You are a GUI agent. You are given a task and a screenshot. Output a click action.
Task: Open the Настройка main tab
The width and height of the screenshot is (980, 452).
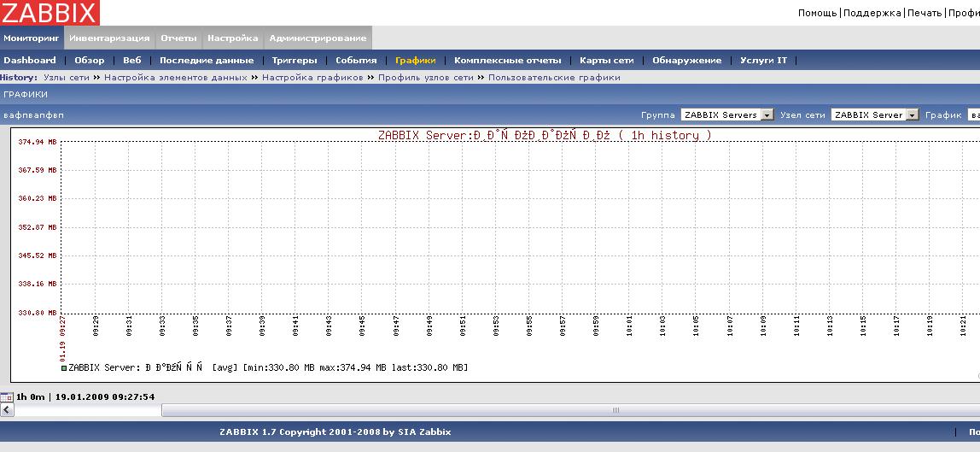233,38
